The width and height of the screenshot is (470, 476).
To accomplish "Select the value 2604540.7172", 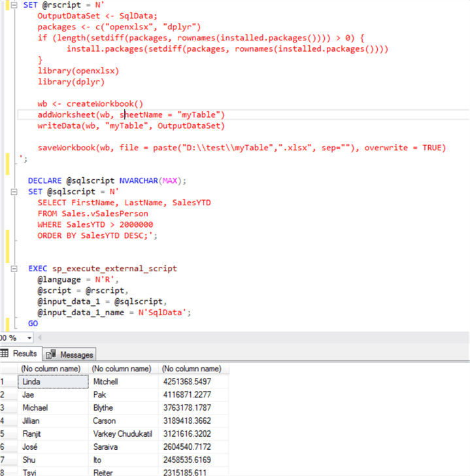I will [x=193, y=447].
